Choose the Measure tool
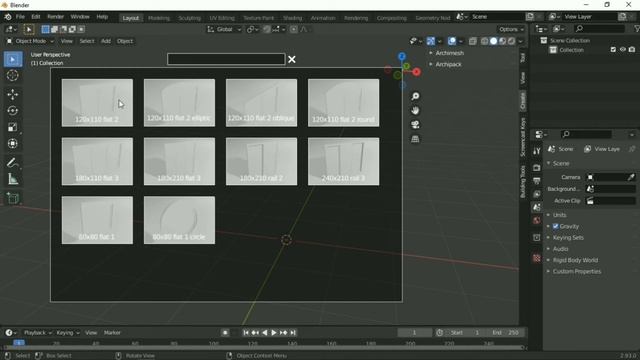Screen dimensions: 640x360 (13, 179)
